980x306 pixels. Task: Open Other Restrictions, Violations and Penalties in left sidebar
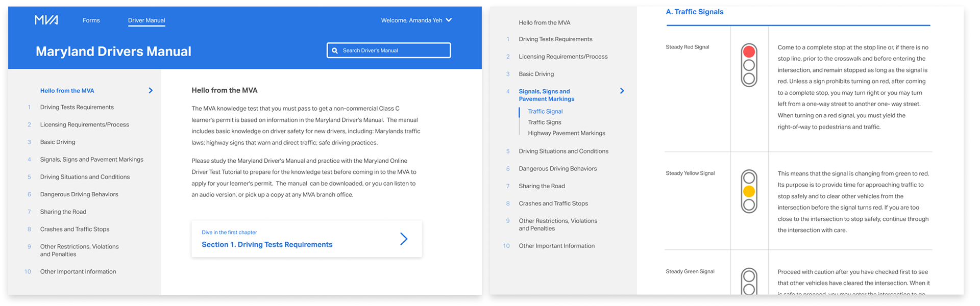(80, 250)
